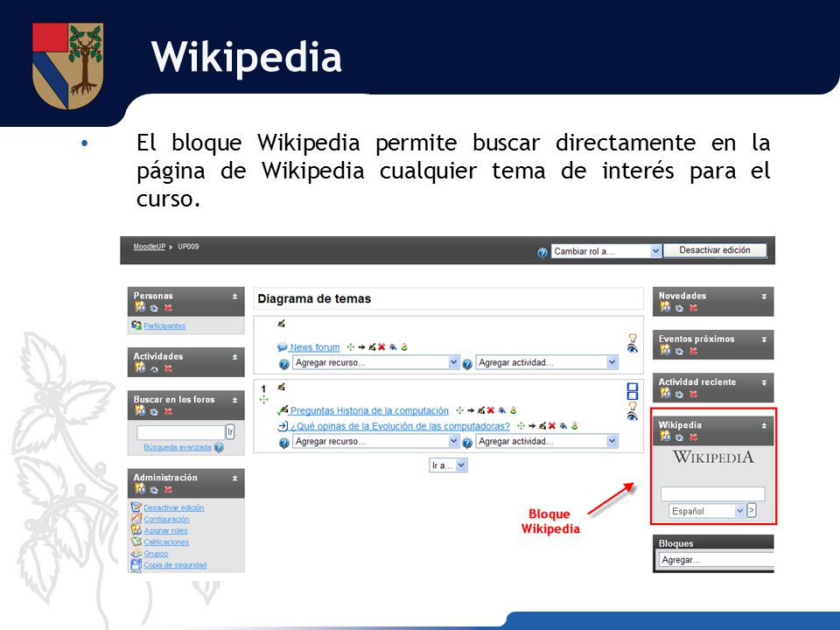This screenshot has height=630, width=840.
Task: Open Agregar actividad dropdown under News forum
Action: point(547,362)
